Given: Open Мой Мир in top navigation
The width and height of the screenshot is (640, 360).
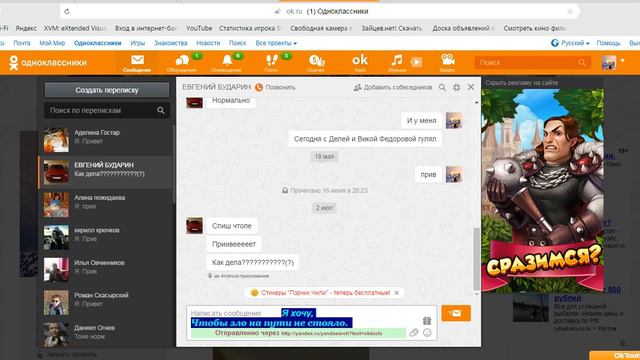Looking at the screenshot, I should [x=52, y=43].
